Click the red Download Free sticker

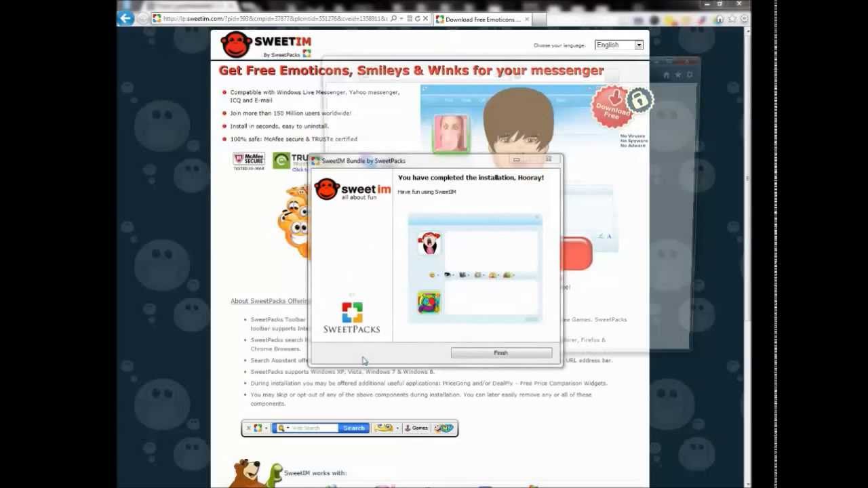(x=612, y=107)
